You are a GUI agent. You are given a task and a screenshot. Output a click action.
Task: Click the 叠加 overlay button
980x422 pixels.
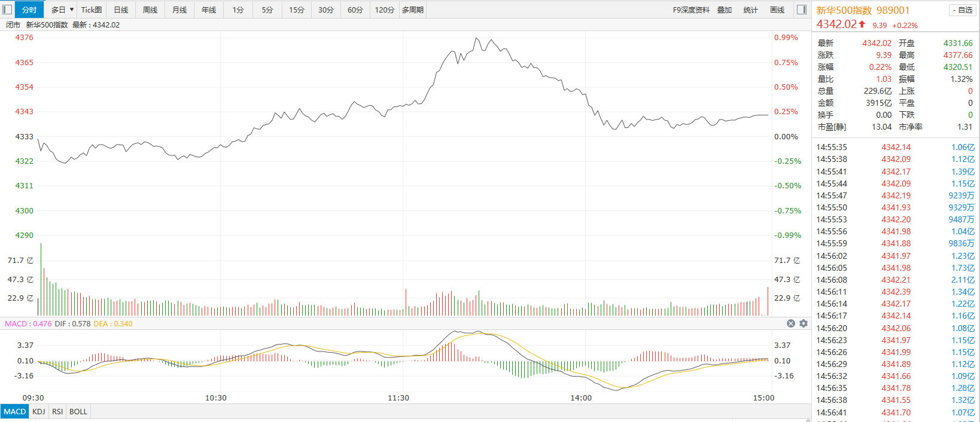tap(725, 10)
